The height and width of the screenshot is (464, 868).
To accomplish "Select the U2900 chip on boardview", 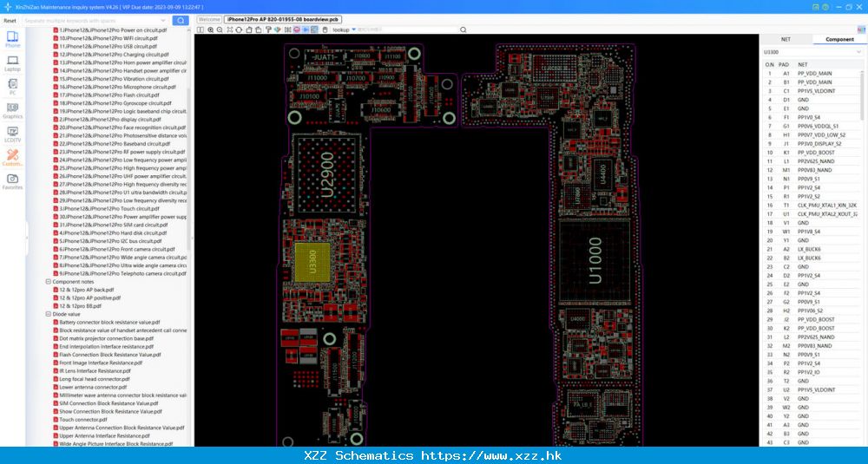I will pyautogui.click(x=327, y=174).
